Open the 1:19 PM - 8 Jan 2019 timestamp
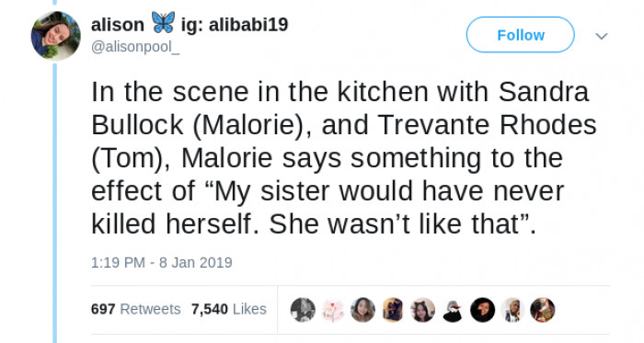This screenshot has height=343, width=644. click(x=161, y=262)
